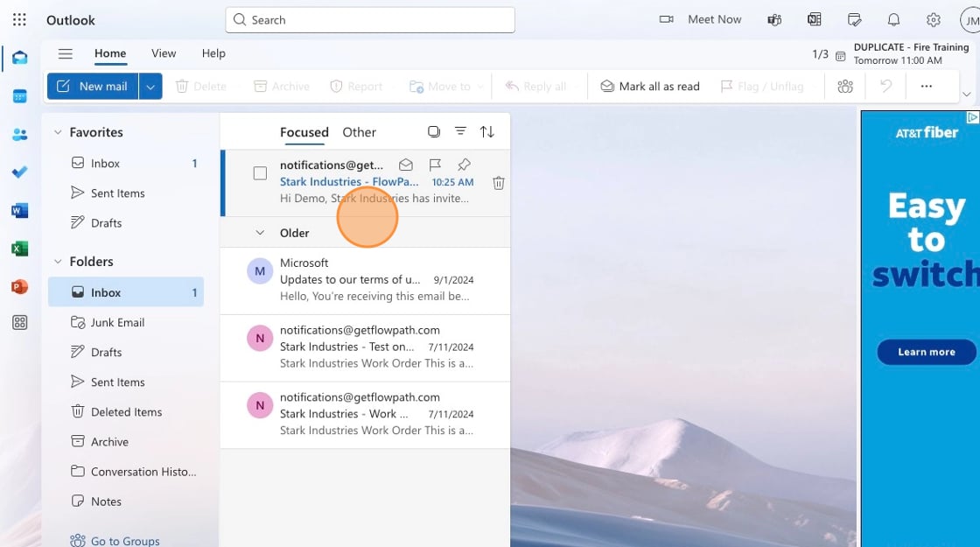The width and height of the screenshot is (980, 547).
Task: Open More apps icon in rail
Action: [19, 323]
